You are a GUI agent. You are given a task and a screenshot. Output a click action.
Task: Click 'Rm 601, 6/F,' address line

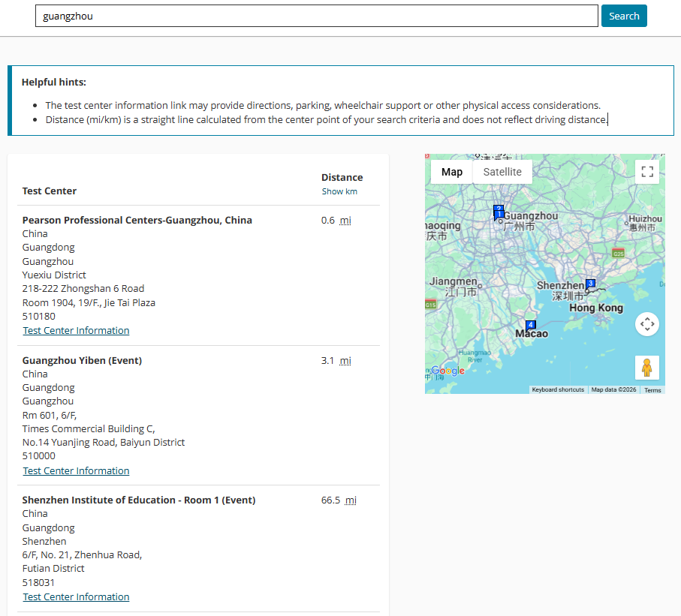(49, 416)
